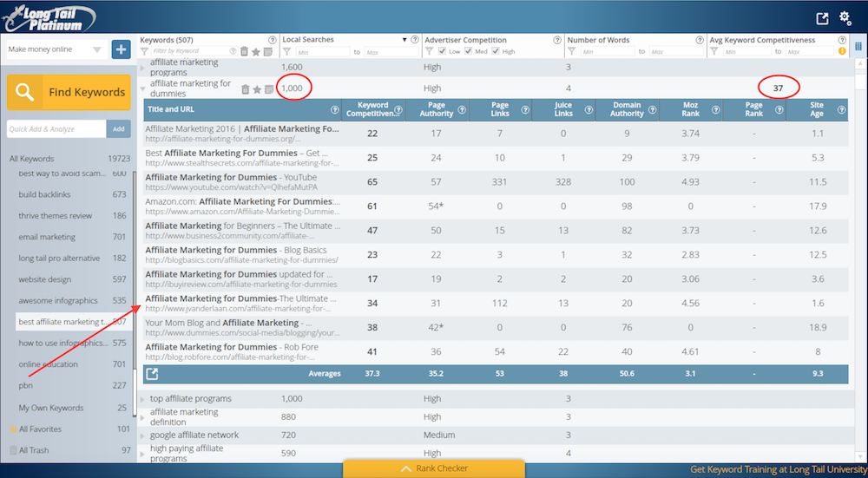Image resolution: width=868 pixels, height=478 pixels.
Task: Export competitor results from the Averages row
Action: (x=153, y=374)
